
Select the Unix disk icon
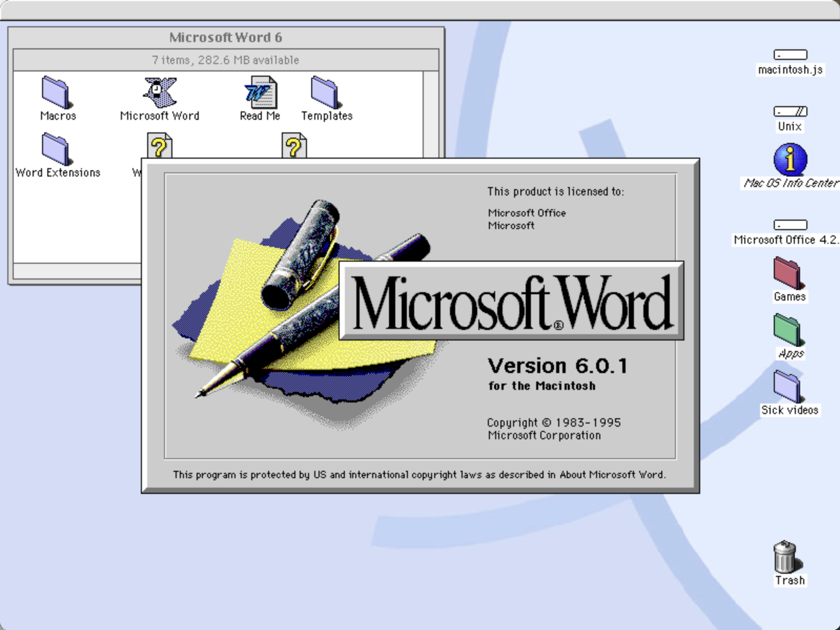[790, 111]
